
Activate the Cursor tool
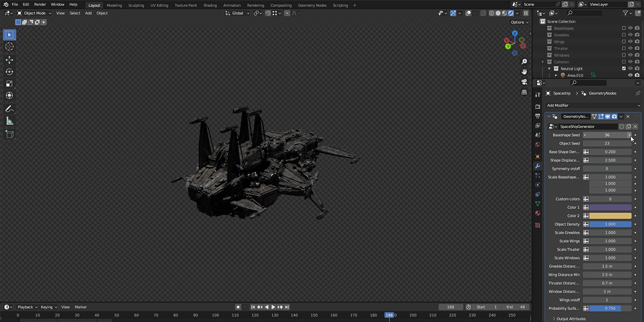[x=9, y=47]
